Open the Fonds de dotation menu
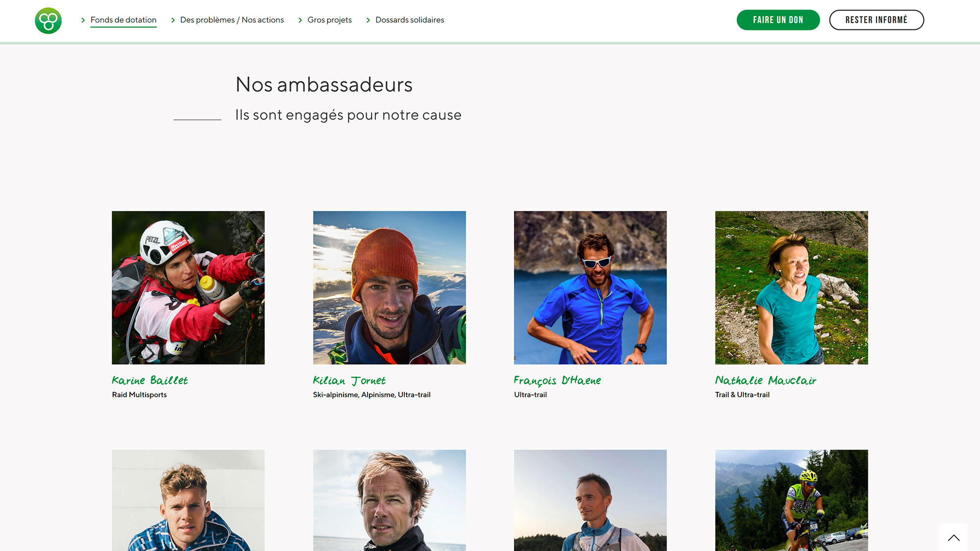980x551 pixels. pos(123,20)
